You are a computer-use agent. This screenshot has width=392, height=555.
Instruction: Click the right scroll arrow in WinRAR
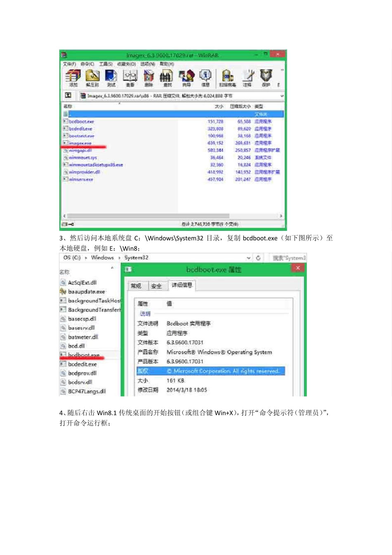[281, 216]
